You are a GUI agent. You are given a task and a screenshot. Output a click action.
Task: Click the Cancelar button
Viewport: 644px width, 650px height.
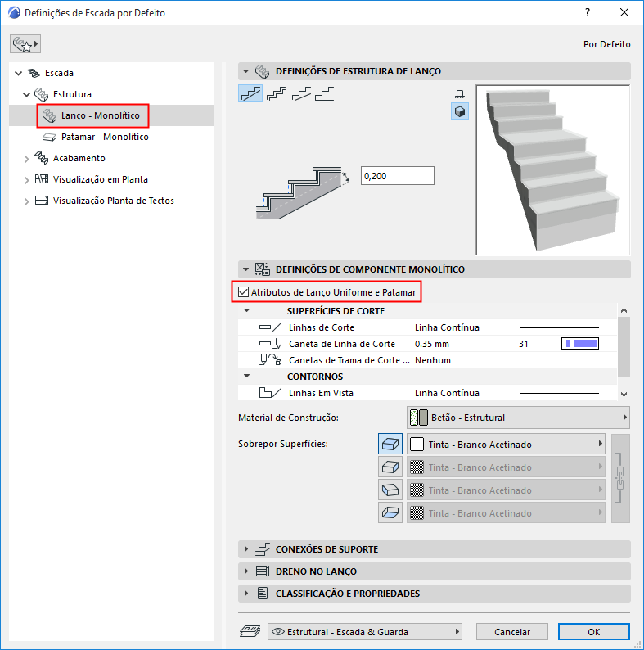511,632
